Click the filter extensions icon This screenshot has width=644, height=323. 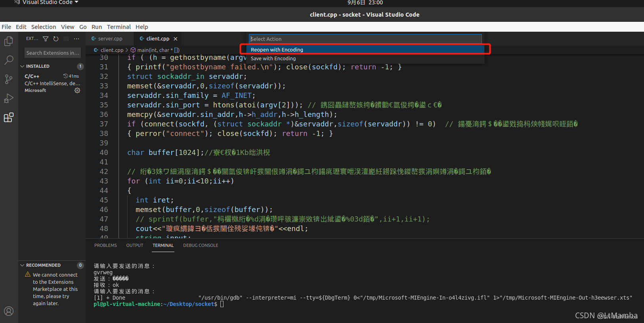(x=46, y=39)
